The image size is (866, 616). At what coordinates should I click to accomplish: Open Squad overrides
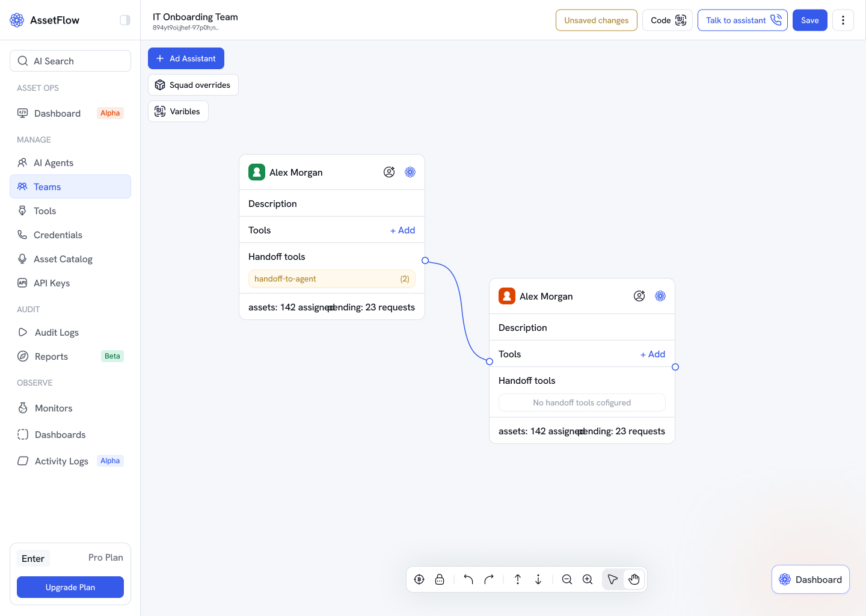pos(193,85)
